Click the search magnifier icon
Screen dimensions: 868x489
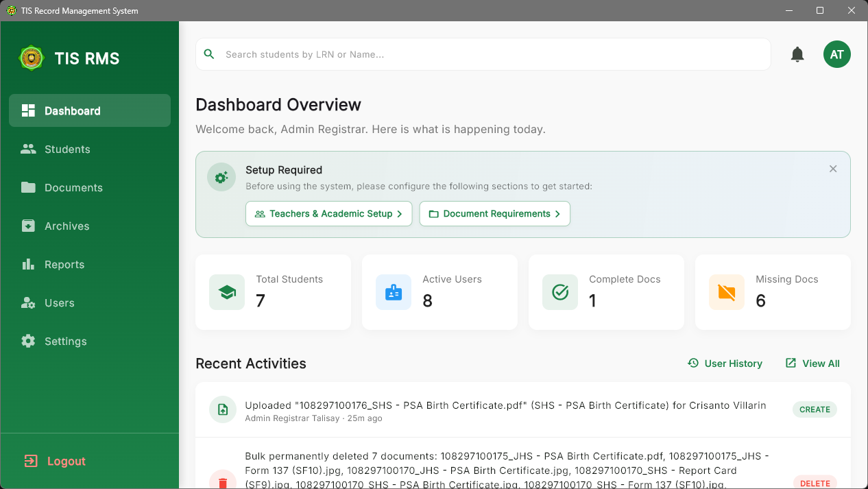pyautogui.click(x=210, y=54)
